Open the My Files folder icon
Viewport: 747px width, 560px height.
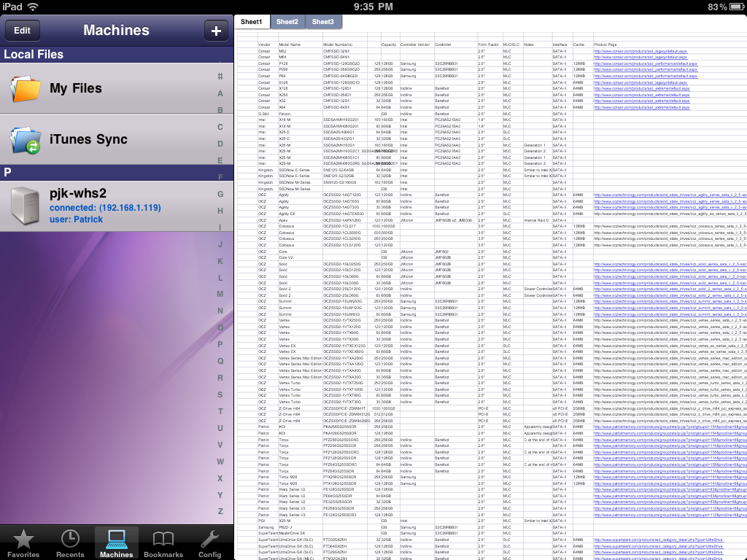coord(26,88)
